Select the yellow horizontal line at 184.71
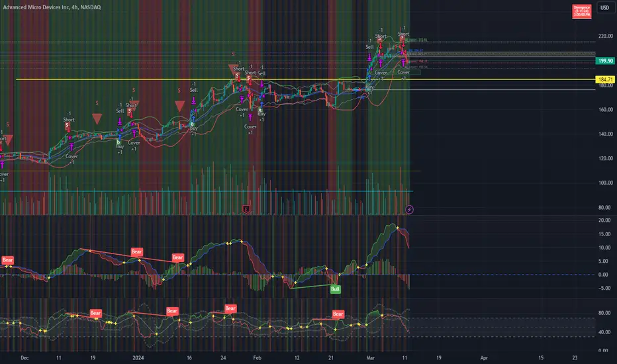The width and height of the screenshot is (617, 364). coord(305,79)
